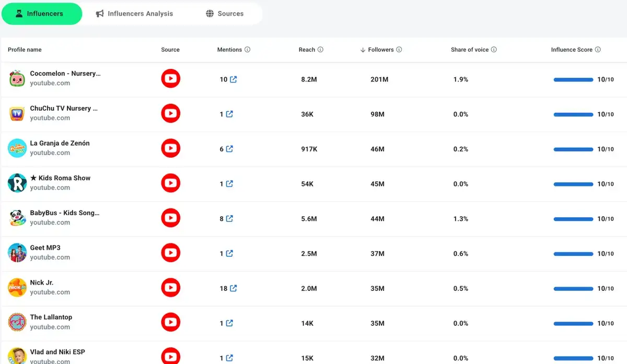627x364 pixels.
Task: Open the Cocomelon - Nursery profile name
Action: 65,74
